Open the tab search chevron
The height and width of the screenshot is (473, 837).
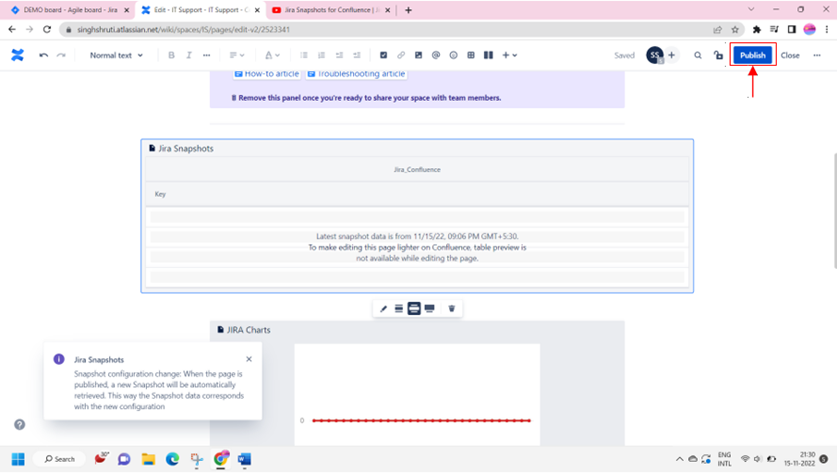[751, 10]
